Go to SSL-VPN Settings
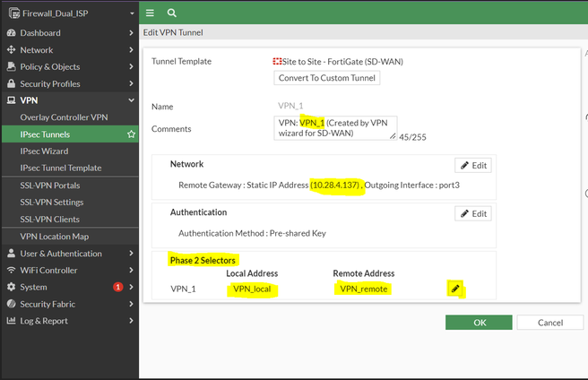The width and height of the screenshot is (588, 380). [52, 203]
